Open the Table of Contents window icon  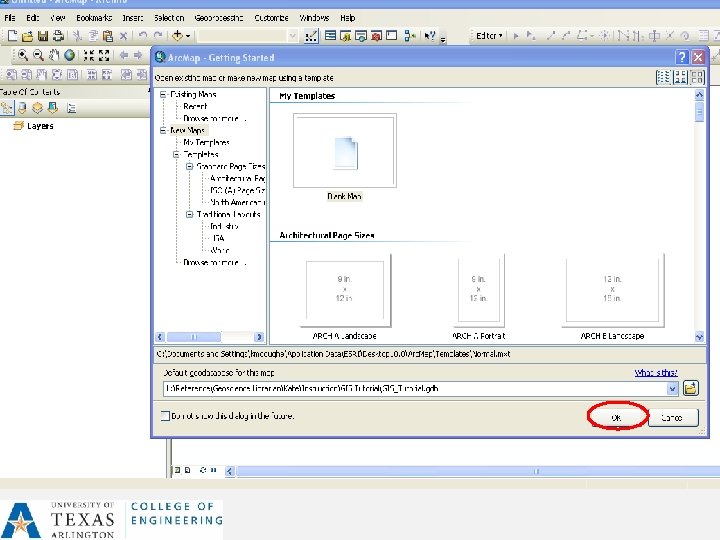click(330, 35)
